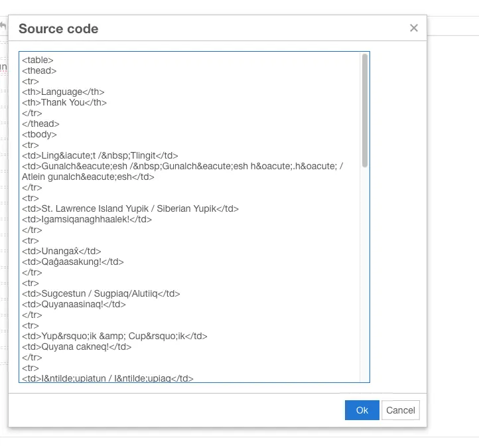The height and width of the screenshot is (448, 479).
Task: Click the Igamsiqanaghhaalek! cell line
Action: [x=87, y=219]
